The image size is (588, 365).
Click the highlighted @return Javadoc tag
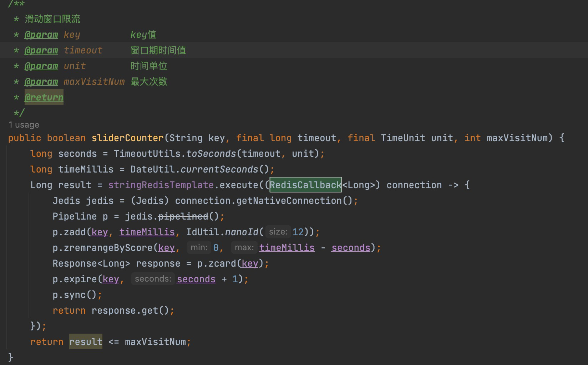tap(44, 97)
